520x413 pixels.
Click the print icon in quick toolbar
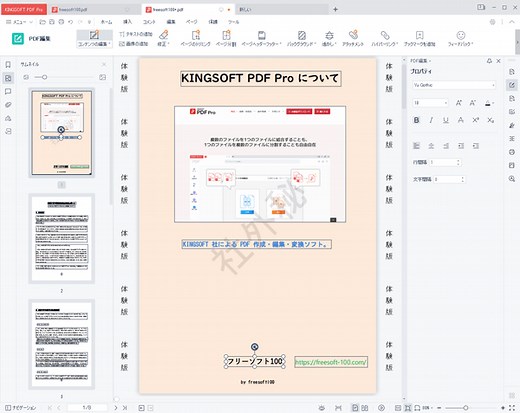point(61,22)
